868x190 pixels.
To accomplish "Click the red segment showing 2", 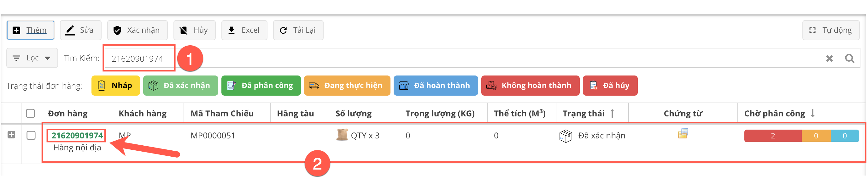I will (772, 136).
